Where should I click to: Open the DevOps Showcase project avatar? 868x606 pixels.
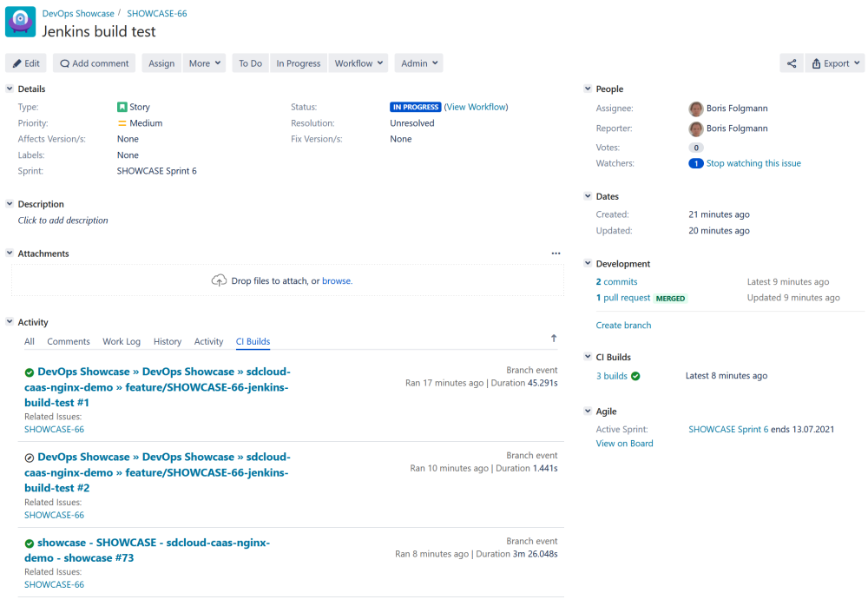[21, 21]
